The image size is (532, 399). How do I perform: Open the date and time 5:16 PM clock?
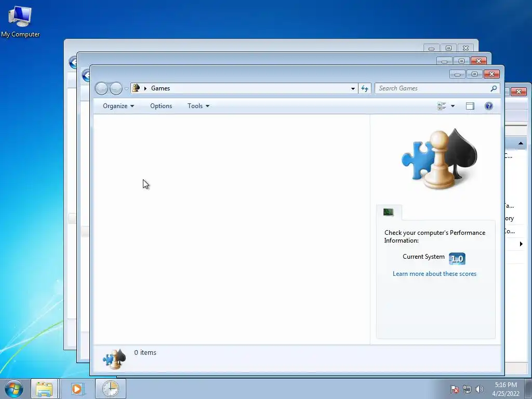[x=506, y=389]
